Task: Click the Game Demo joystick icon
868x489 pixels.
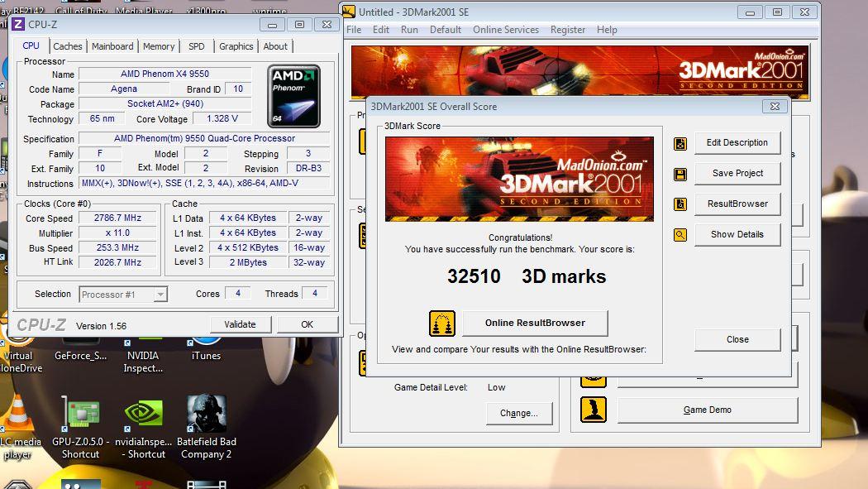Action: click(594, 410)
